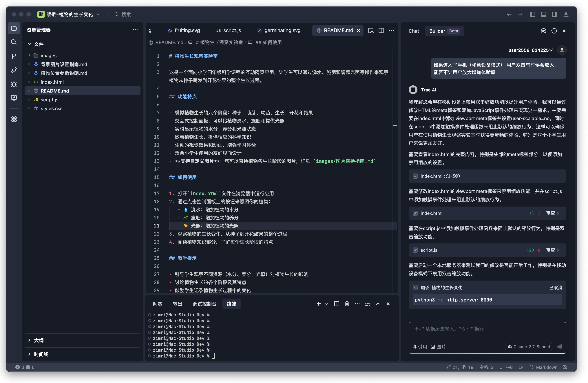The width and height of the screenshot is (588, 383).
Task: Open the Extensions grid icon
Action: click(x=14, y=119)
